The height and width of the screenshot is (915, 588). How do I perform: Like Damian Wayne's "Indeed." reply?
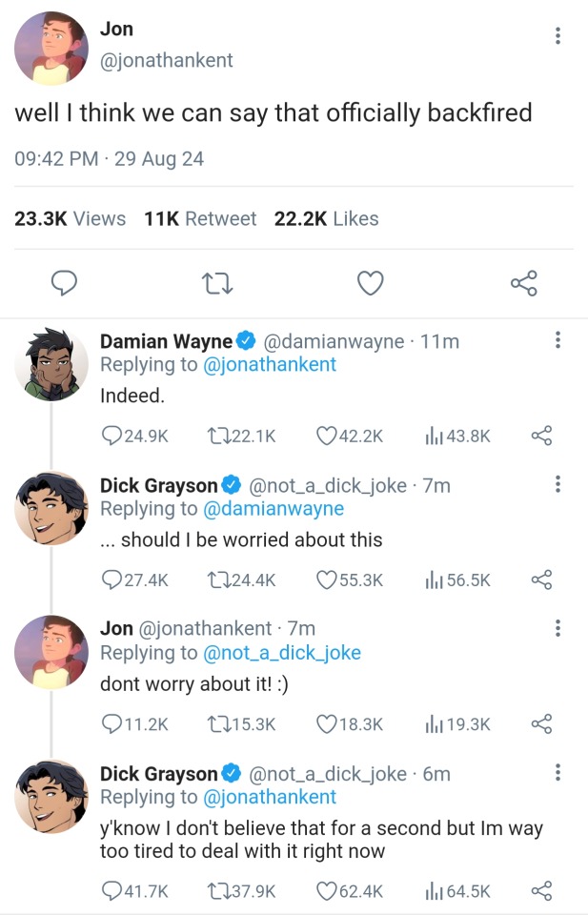click(329, 436)
